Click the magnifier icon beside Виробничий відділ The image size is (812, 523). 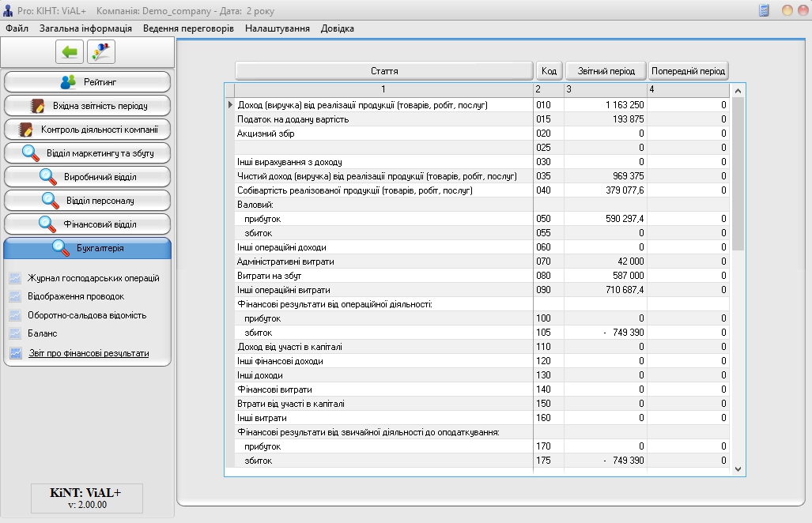pos(48,177)
